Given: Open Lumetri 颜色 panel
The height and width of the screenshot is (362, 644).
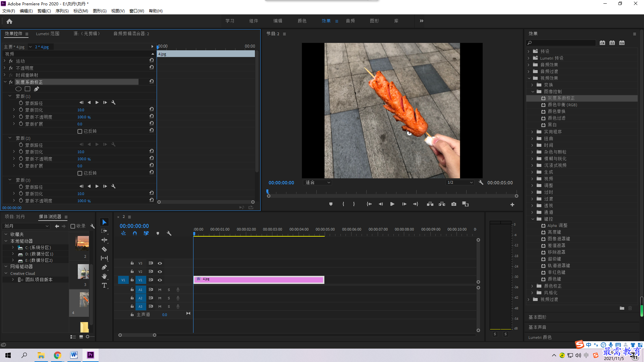Looking at the screenshot, I should click(540, 338).
